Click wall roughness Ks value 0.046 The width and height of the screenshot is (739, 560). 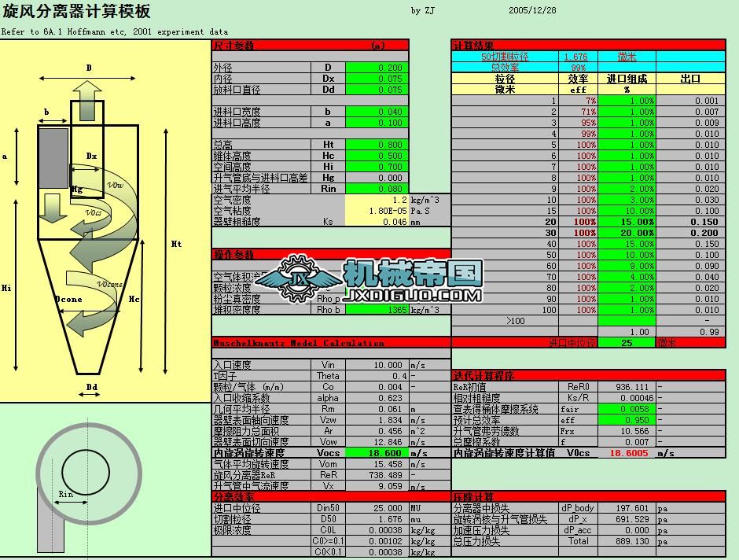point(377,222)
